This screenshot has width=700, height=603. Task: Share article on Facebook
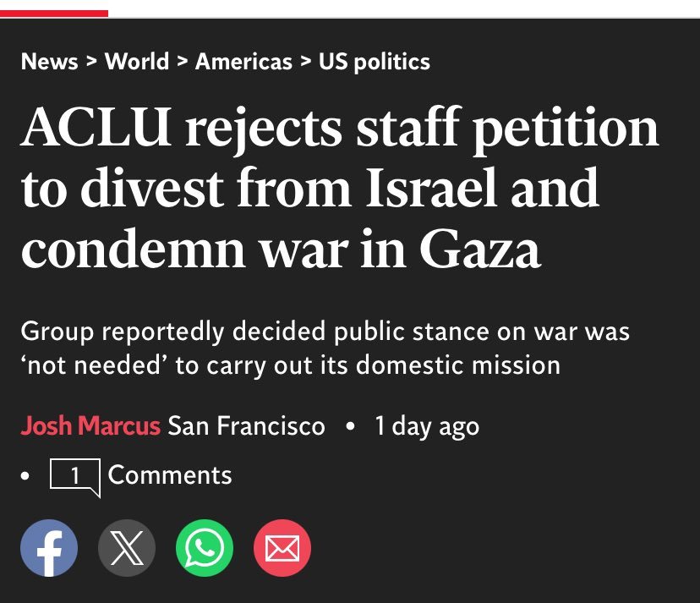[x=49, y=548]
